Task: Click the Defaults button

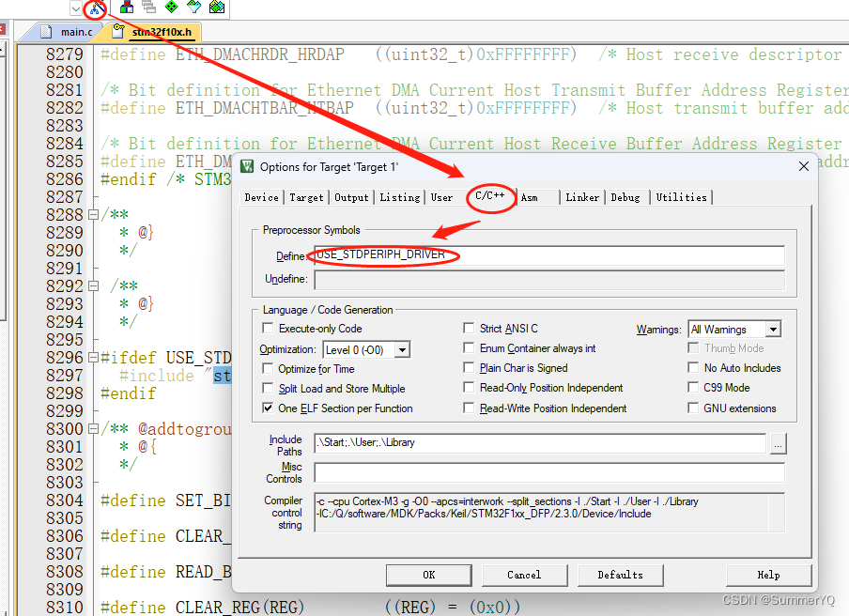Action: pos(621,575)
